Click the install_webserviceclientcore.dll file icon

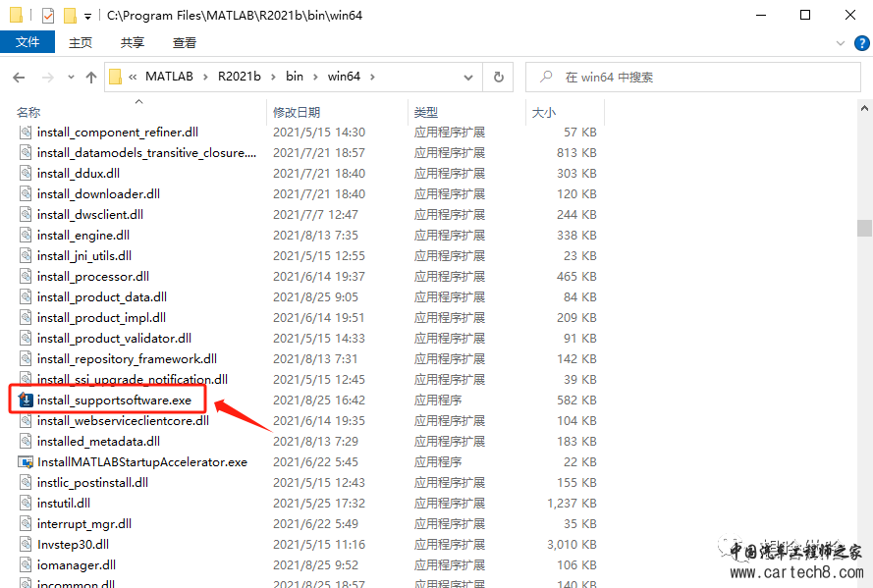pyautogui.click(x=26, y=421)
